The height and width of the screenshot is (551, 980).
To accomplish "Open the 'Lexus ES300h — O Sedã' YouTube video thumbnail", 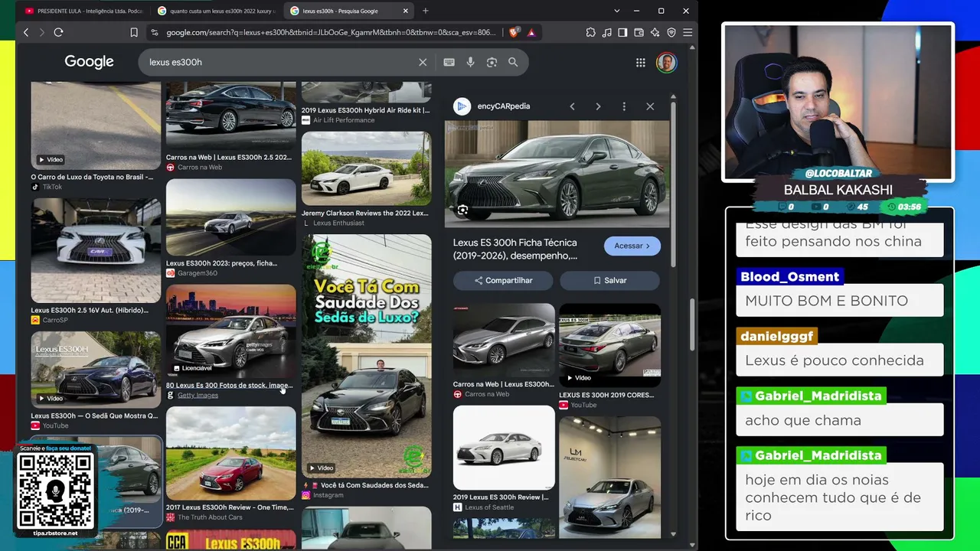I will 96,369.
